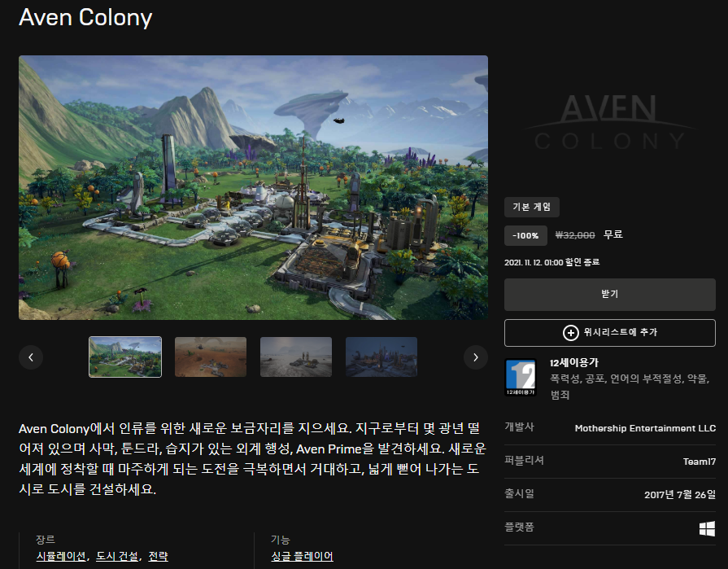
Task: Click the 개발사 label
Action: (519, 427)
